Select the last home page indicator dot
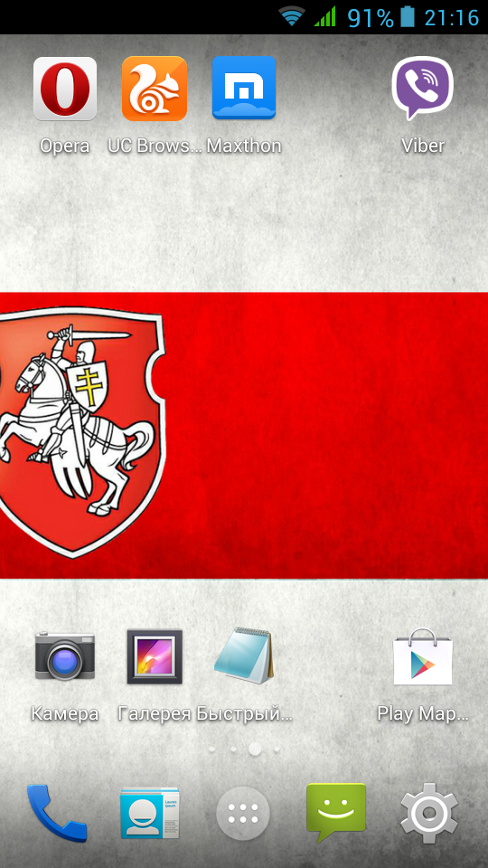The height and width of the screenshot is (868, 488). tap(277, 749)
